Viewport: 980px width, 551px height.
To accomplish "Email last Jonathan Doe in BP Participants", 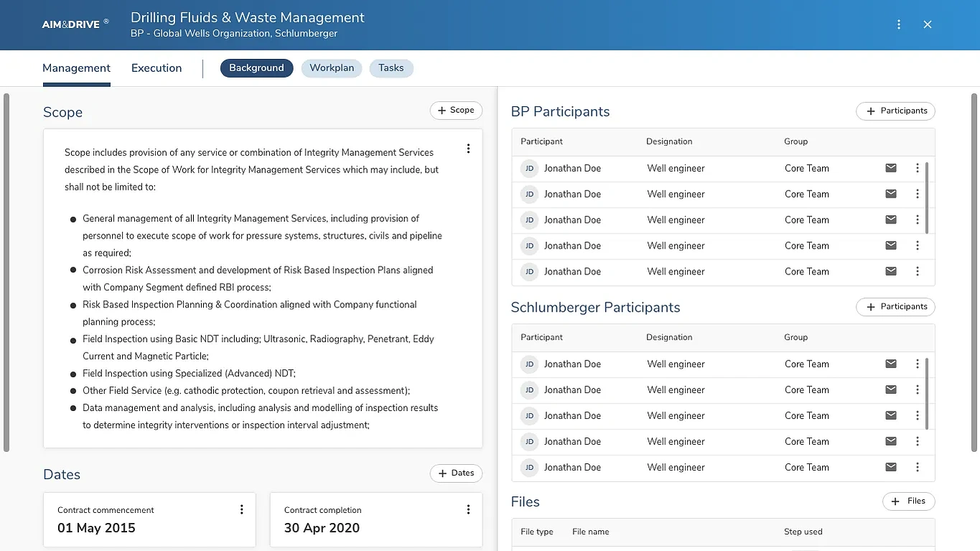I will (891, 272).
